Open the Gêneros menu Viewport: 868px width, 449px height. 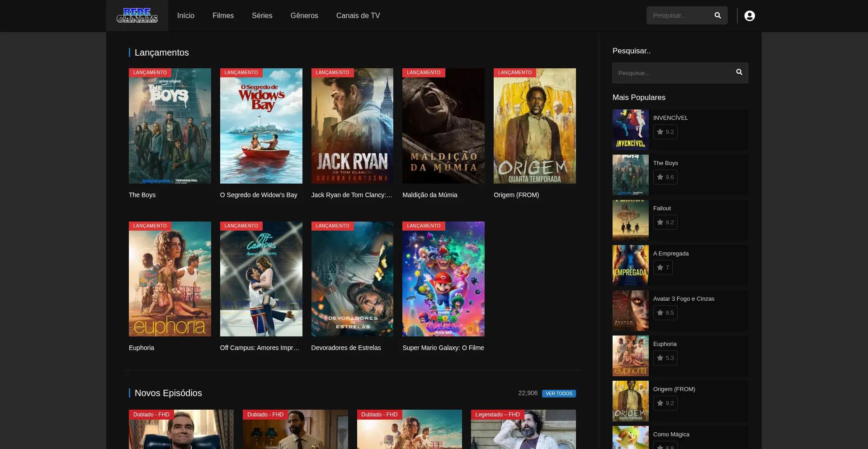(304, 15)
